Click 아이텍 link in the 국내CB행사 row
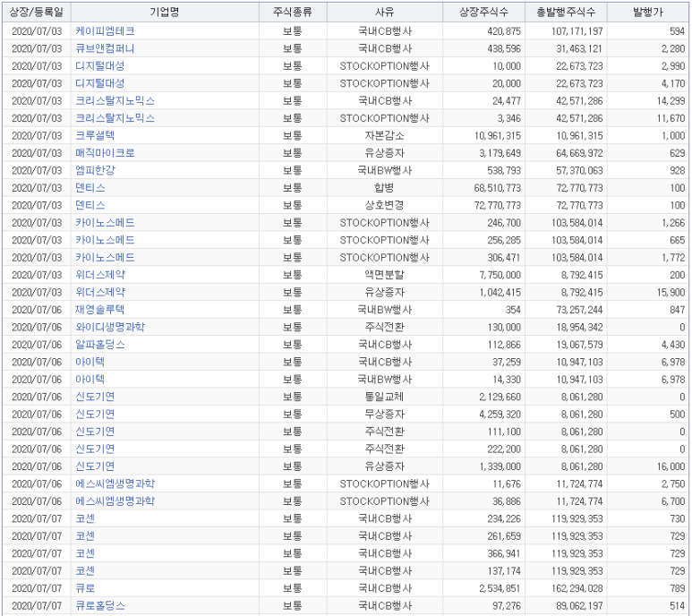Viewport: 692px width, 616px height. [90, 362]
